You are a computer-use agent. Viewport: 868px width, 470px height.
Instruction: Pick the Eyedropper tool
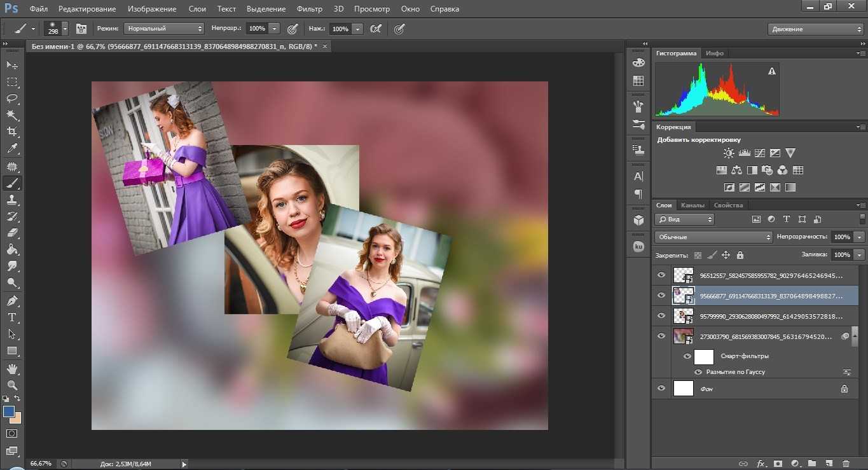pyautogui.click(x=12, y=149)
